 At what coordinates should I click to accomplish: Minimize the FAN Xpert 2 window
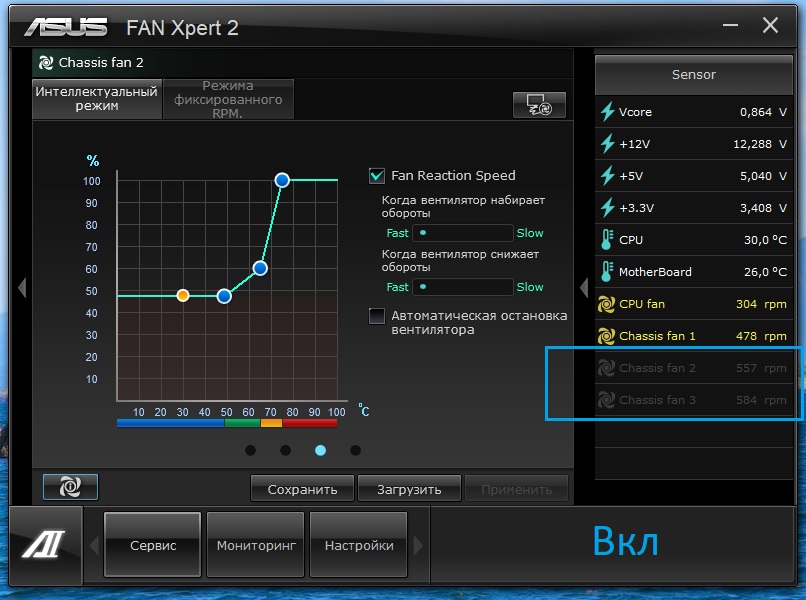(730, 25)
